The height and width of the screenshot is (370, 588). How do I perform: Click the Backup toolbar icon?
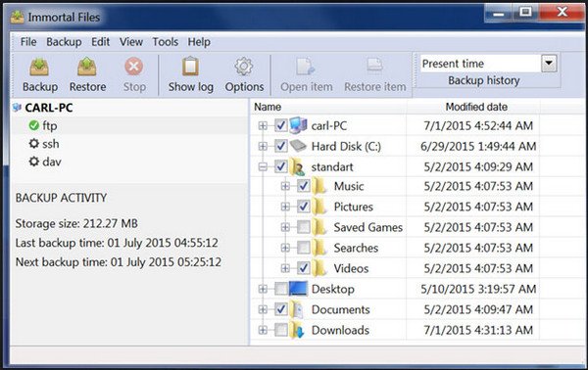coord(39,68)
